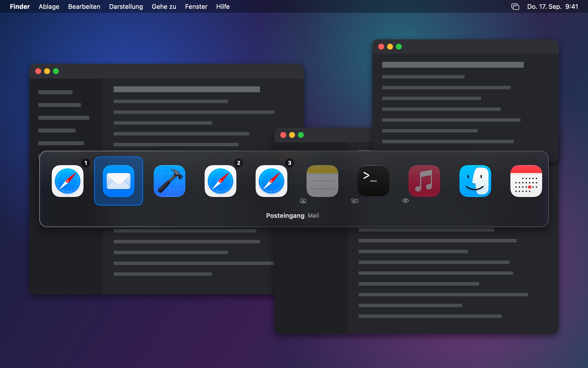Open the Finder menu in menu bar

20,7
